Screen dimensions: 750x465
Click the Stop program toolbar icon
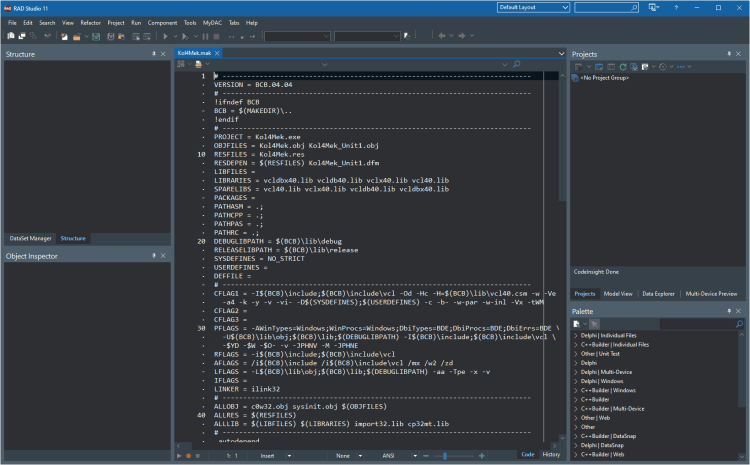coord(216,36)
